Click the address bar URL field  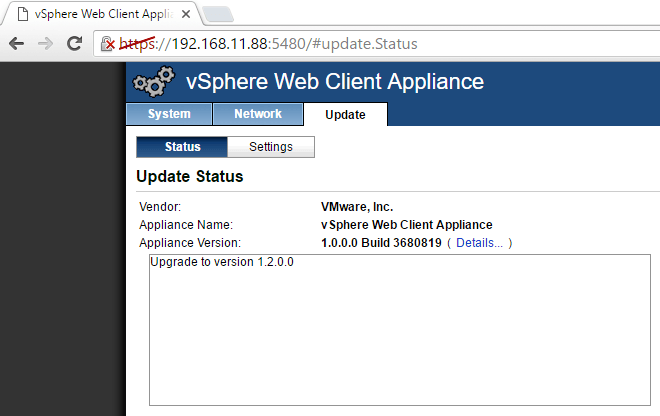coord(379,43)
